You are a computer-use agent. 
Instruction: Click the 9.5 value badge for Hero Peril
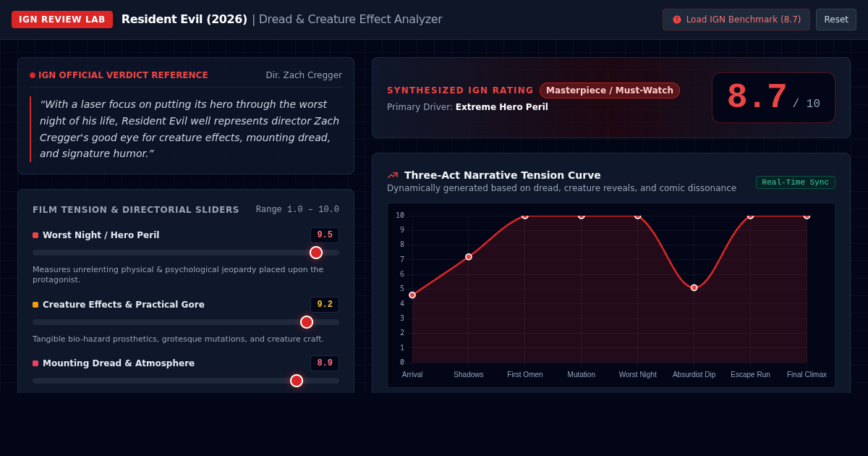tap(325, 235)
